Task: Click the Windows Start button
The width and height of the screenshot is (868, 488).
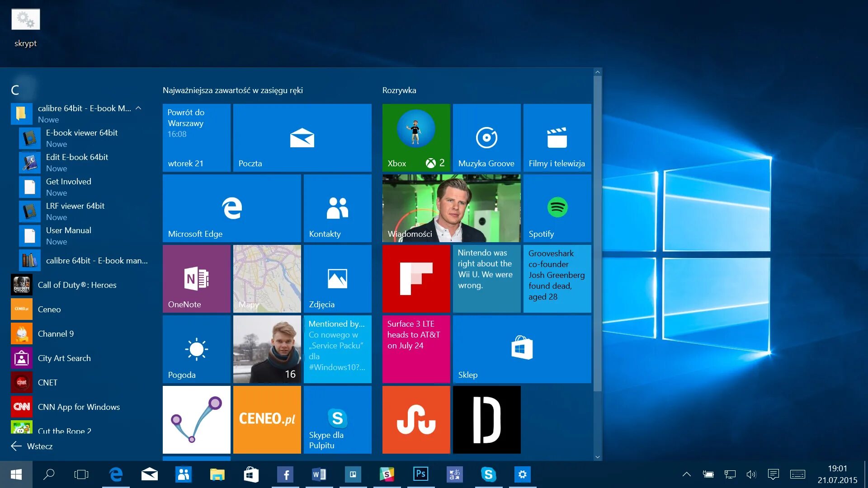Action: [16, 474]
